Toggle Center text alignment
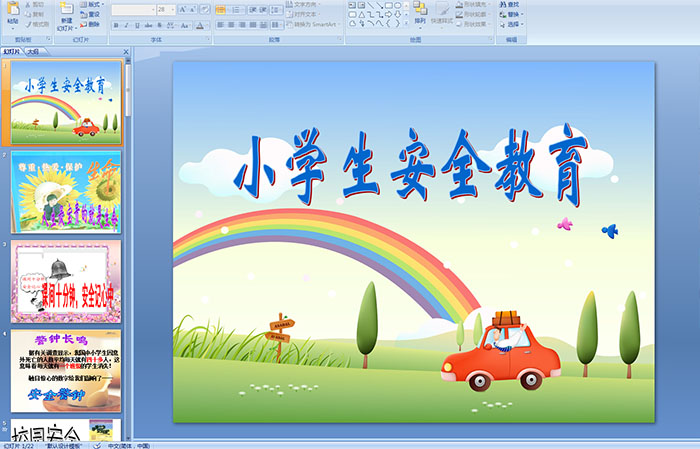 pos(231,25)
